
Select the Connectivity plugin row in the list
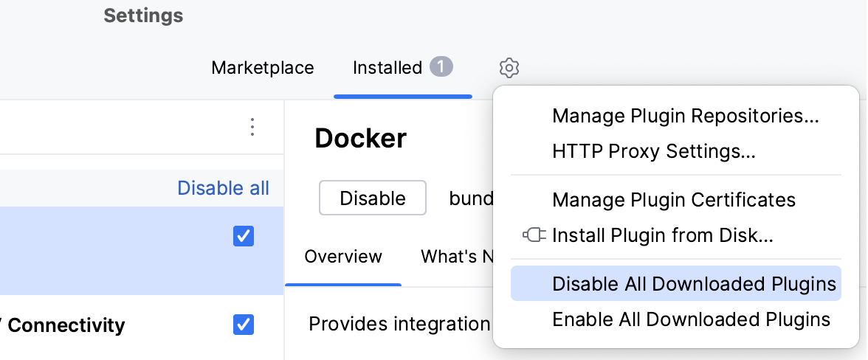pos(111,325)
